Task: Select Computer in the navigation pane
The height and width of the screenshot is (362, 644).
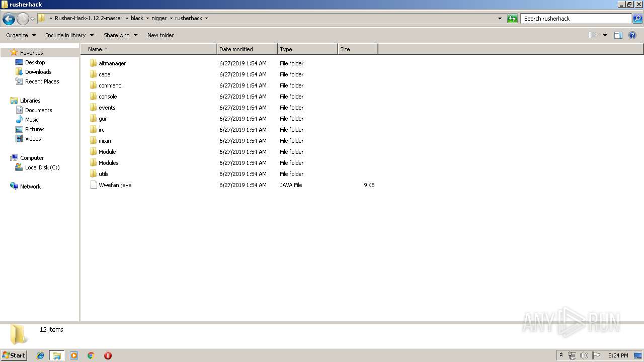Action: (32, 158)
